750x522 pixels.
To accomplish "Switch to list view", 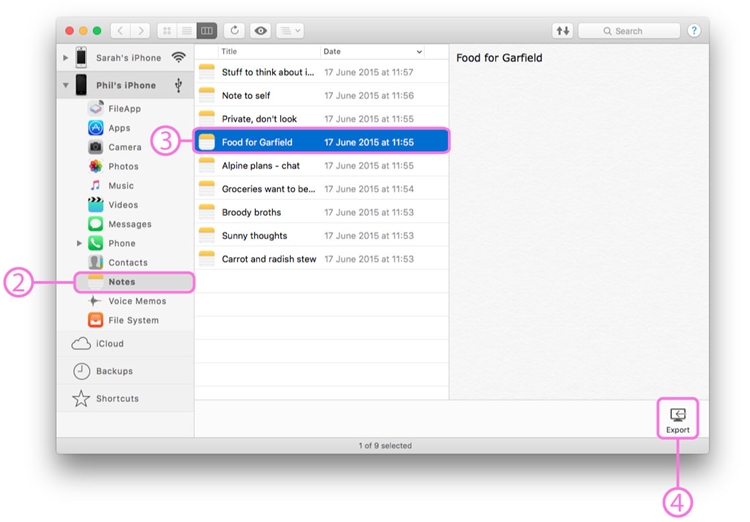I will coord(187,31).
